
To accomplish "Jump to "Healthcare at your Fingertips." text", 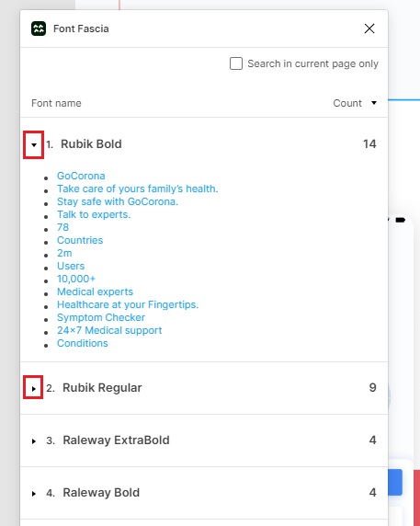I will pos(128,304).
